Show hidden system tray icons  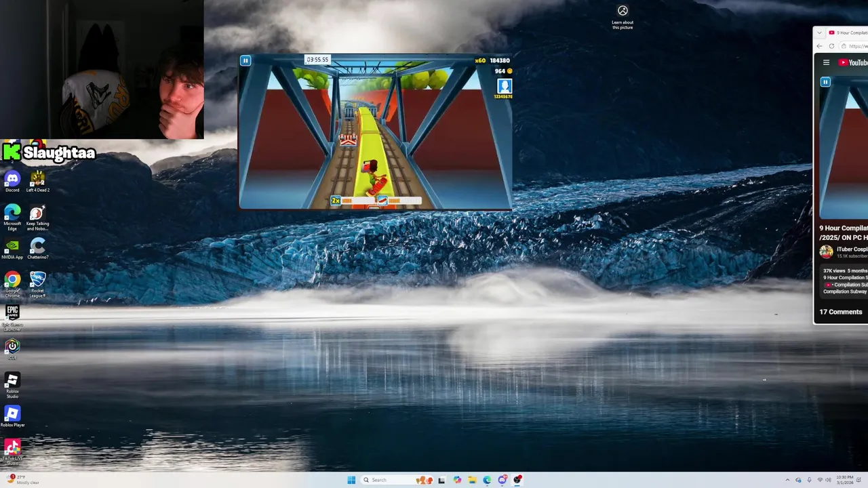point(788,480)
